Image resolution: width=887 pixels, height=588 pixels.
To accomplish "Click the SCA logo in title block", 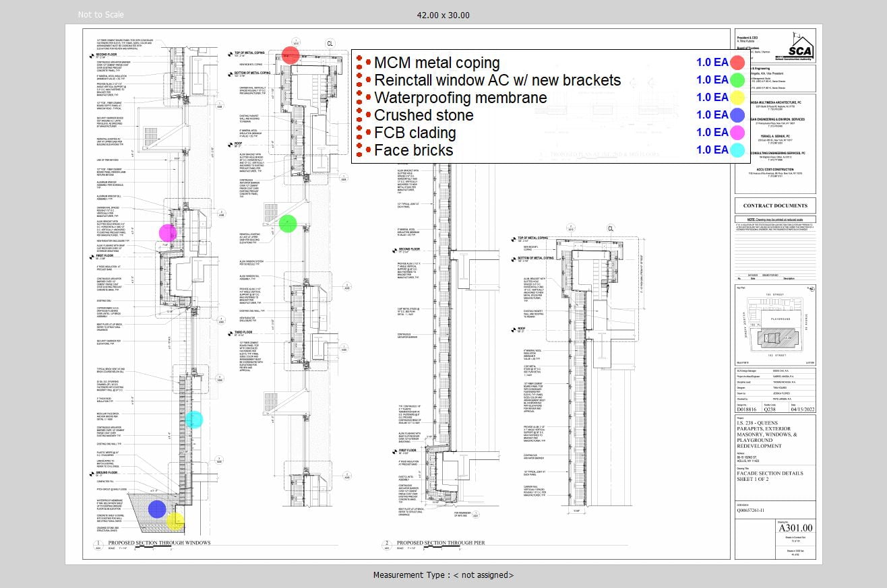I will click(x=801, y=48).
